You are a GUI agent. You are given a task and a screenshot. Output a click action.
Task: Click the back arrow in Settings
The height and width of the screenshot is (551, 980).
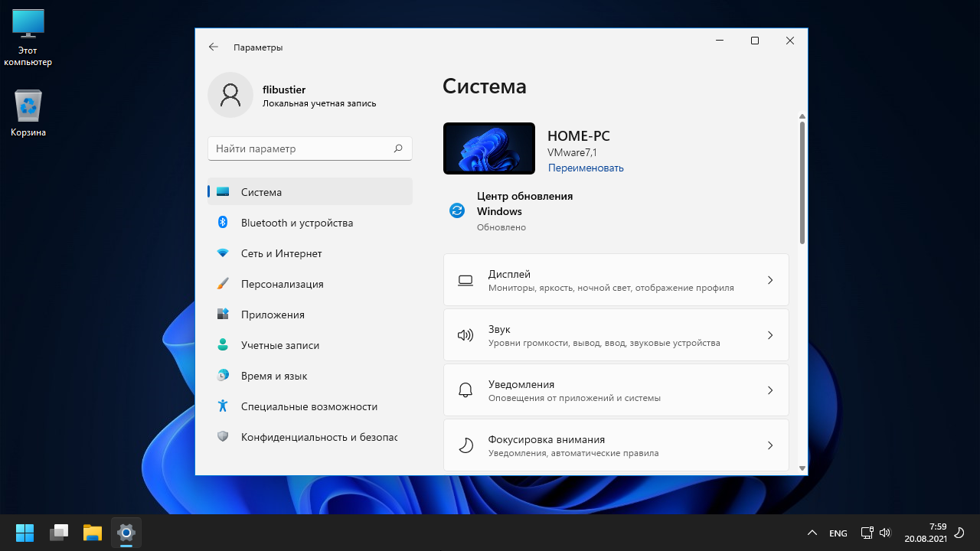(214, 47)
